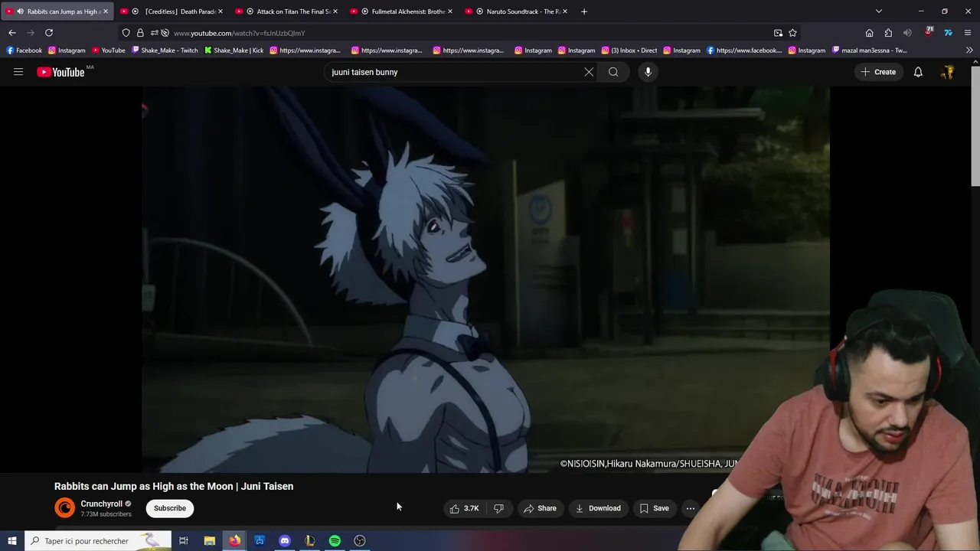Open OBS Studio from the taskbar
980x551 pixels.
pyautogui.click(x=360, y=541)
